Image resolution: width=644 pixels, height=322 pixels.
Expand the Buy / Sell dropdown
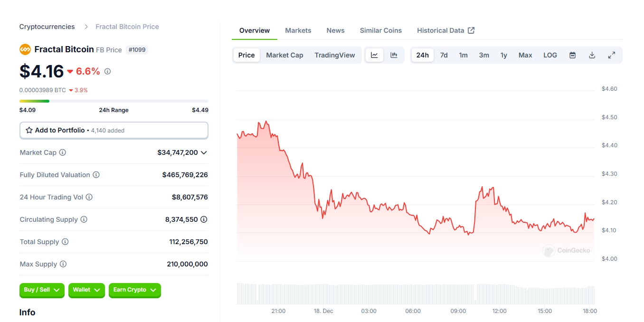[42, 290]
